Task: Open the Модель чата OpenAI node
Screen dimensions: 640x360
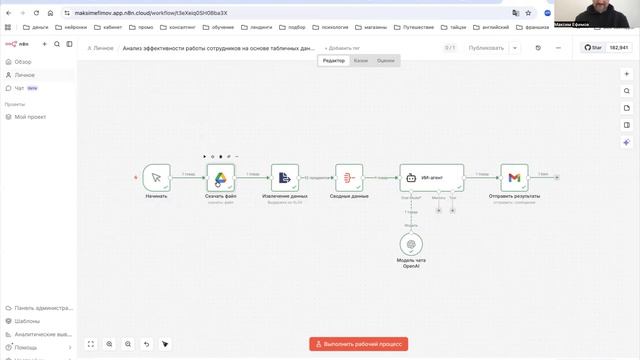Action: click(x=411, y=244)
